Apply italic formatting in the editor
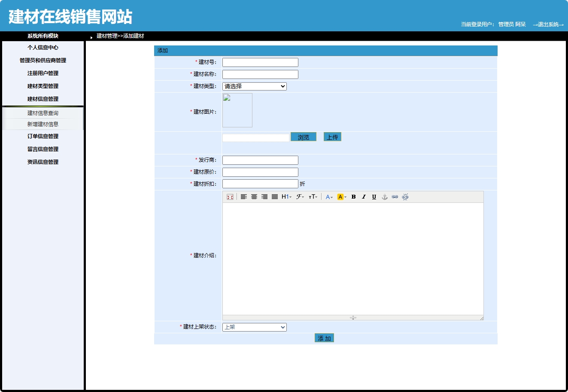 pyautogui.click(x=363, y=196)
